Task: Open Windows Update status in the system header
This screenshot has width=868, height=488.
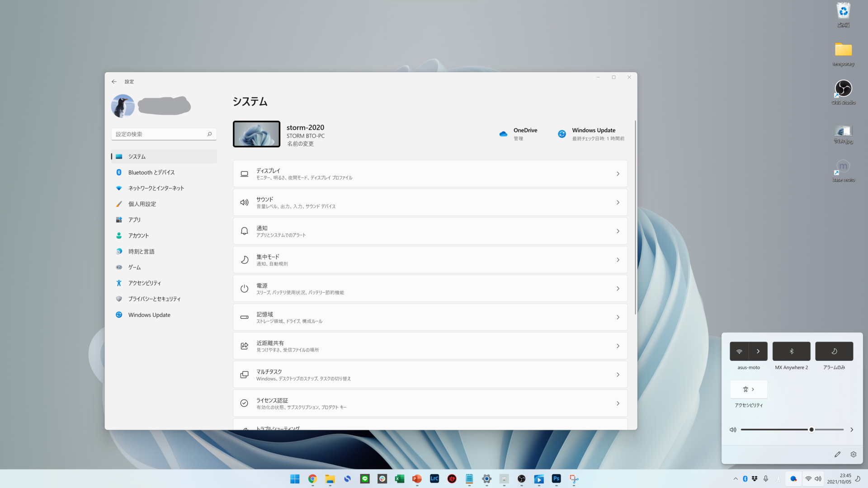Action: tap(591, 134)
